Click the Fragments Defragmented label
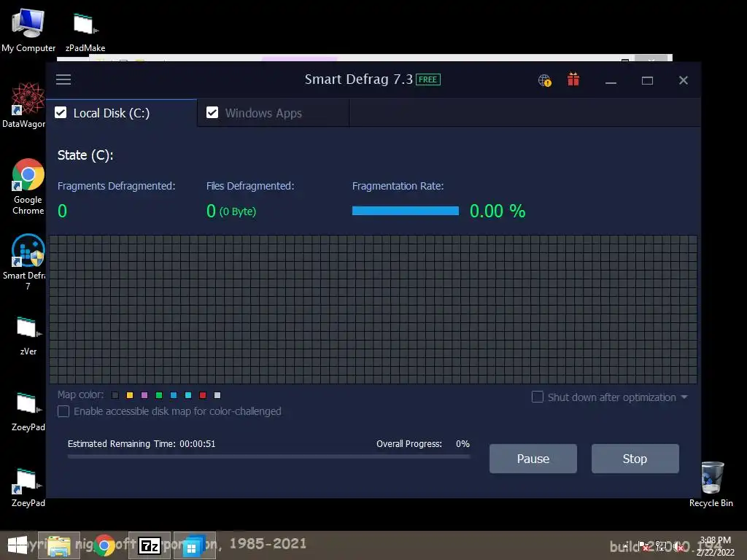Viewport: 747px width, 560px height. pos(116,186)
